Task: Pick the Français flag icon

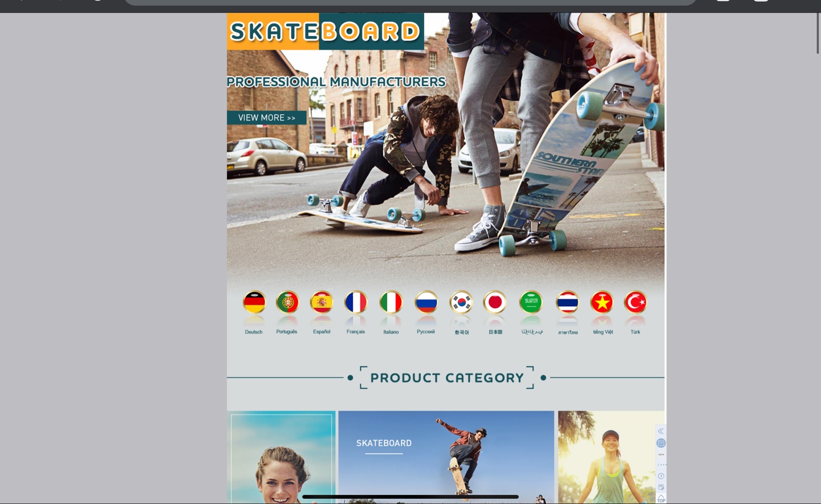Action: pos(356,302)
